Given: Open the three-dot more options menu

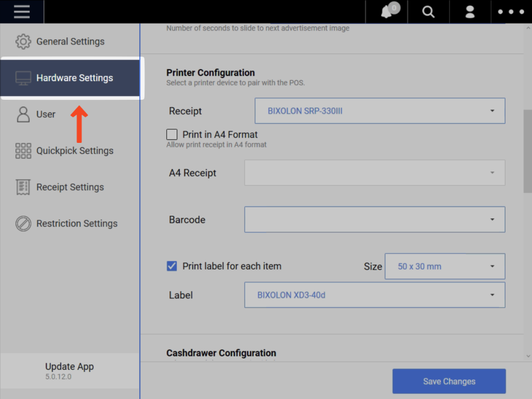Looking at the screenshot, I should coord(511,12).
